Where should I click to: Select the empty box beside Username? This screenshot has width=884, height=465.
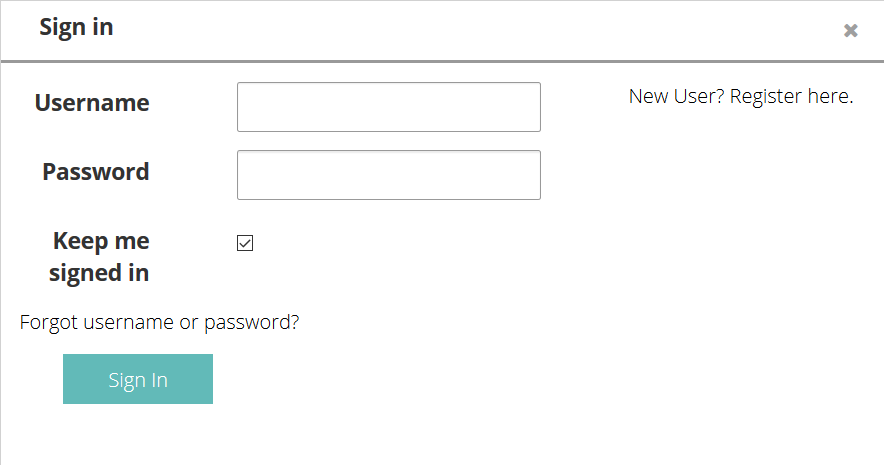click(388, 107)
